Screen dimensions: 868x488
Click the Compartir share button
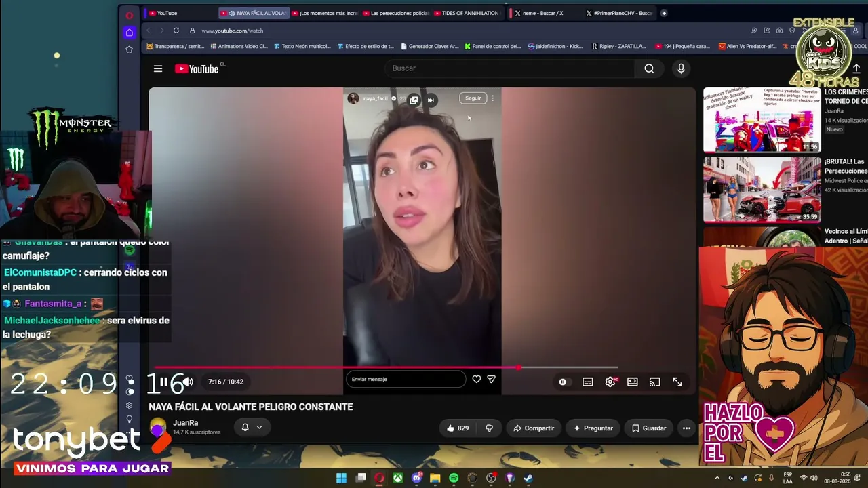(534, 428)
